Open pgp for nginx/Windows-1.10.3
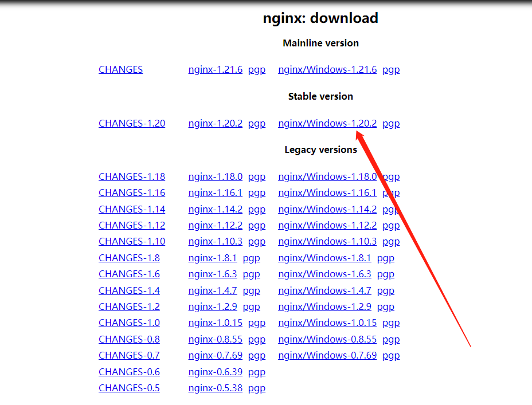This screenshot has width=532, height=405. 391,242
